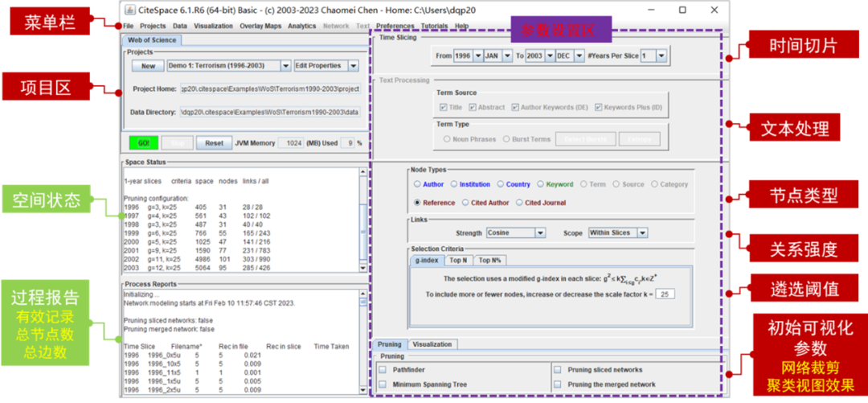
Task: Switch to the Top N tab
Action: click(458, 260)
